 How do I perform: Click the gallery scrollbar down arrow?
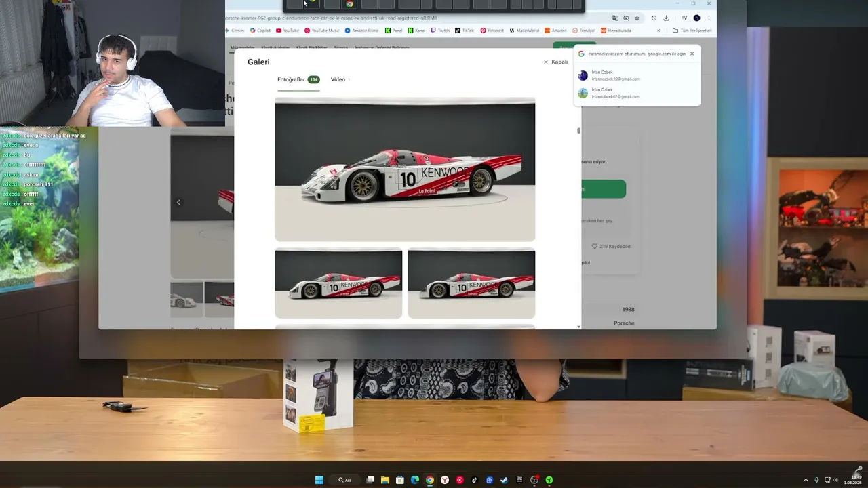(x=578, y=327)
